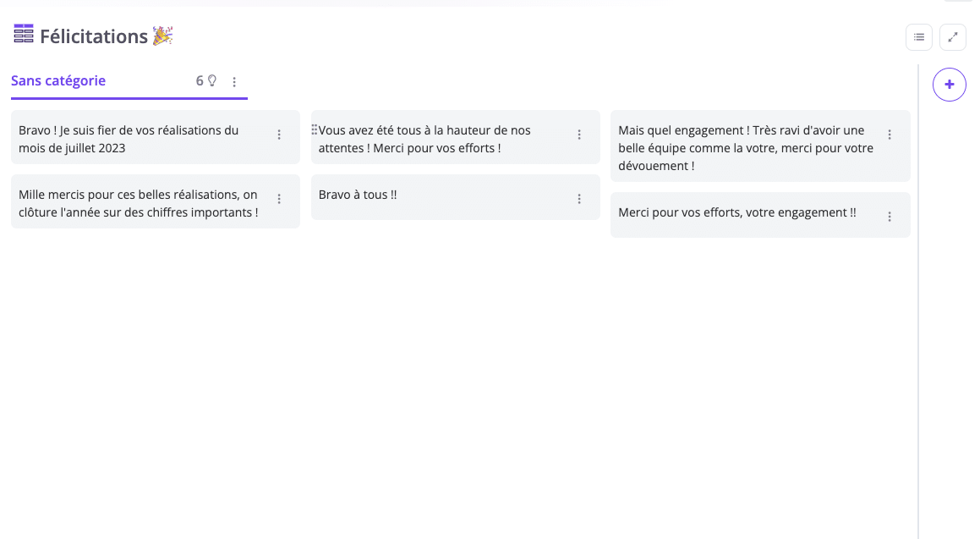Click the purple plus to add category
The width and height of the screenshot is (980, 539).
[950, 85]
